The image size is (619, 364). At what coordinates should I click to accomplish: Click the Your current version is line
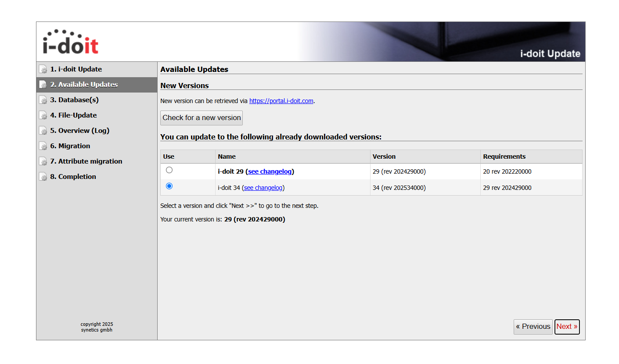pyautogui.click(x=223, y=219)
